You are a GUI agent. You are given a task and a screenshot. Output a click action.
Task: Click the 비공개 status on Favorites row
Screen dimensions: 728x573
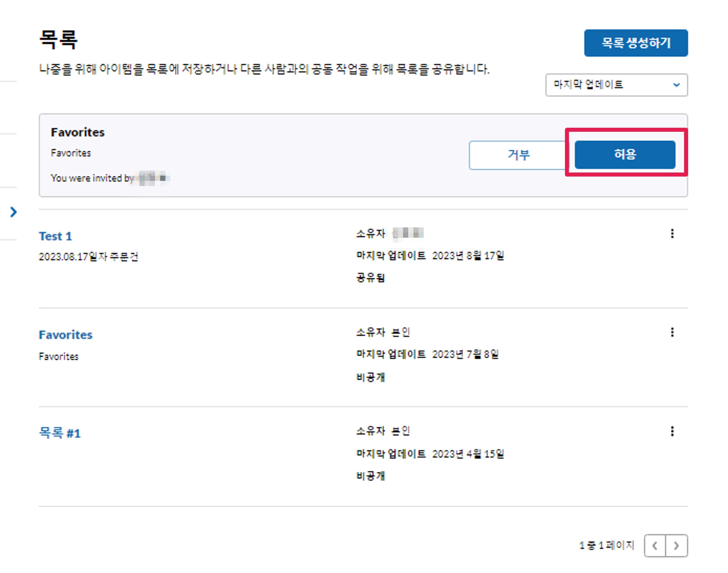[370, 378]
